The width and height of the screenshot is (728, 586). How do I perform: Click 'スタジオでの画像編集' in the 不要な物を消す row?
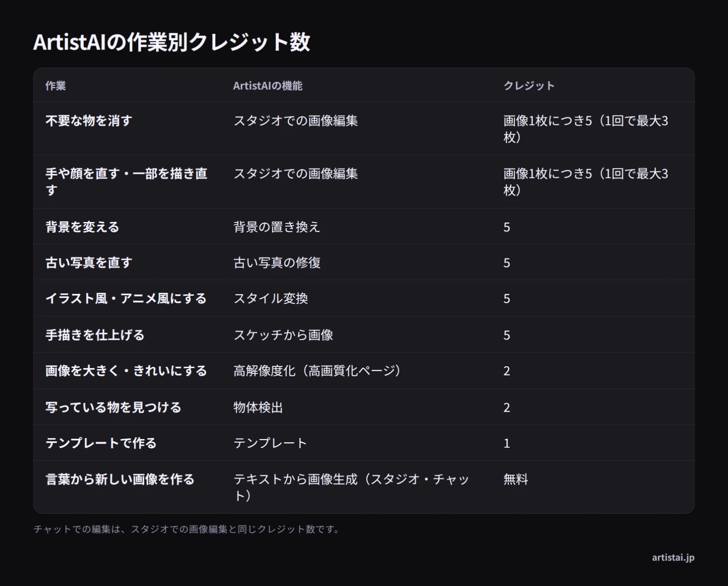[x=296, y=121]
